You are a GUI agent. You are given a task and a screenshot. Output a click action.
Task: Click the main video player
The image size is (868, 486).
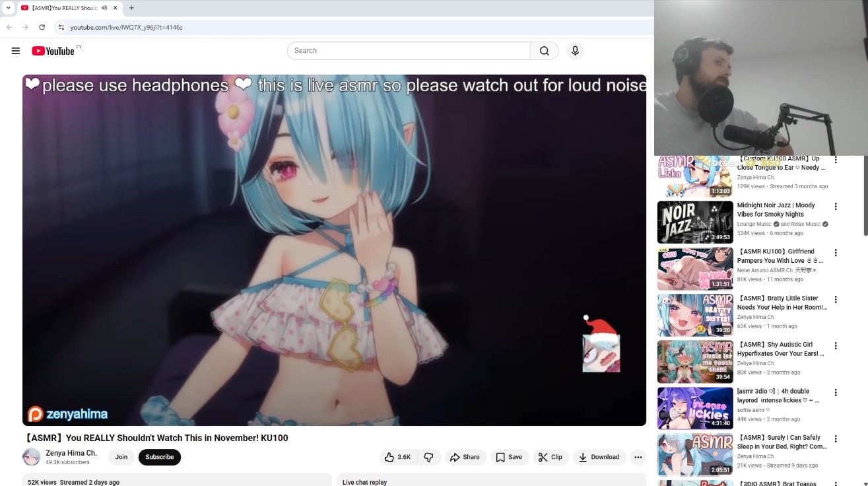[334, 250]
